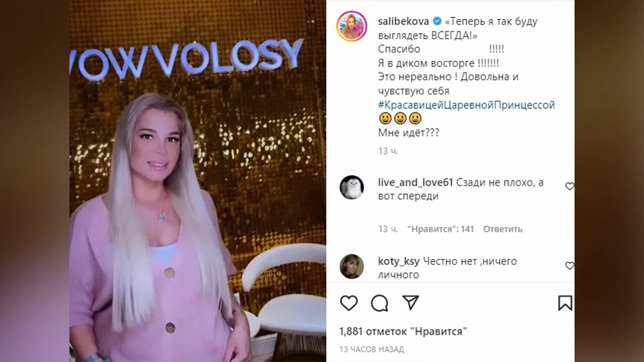Open salibekova profile avatar
The width and height of the screenshot is (644, 362).
(x=352, y=26)
